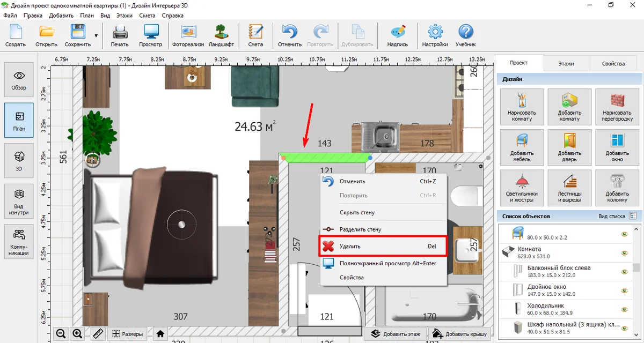Select the Add furniture tool
644x343 pixels.
click(x=521, y=147)
